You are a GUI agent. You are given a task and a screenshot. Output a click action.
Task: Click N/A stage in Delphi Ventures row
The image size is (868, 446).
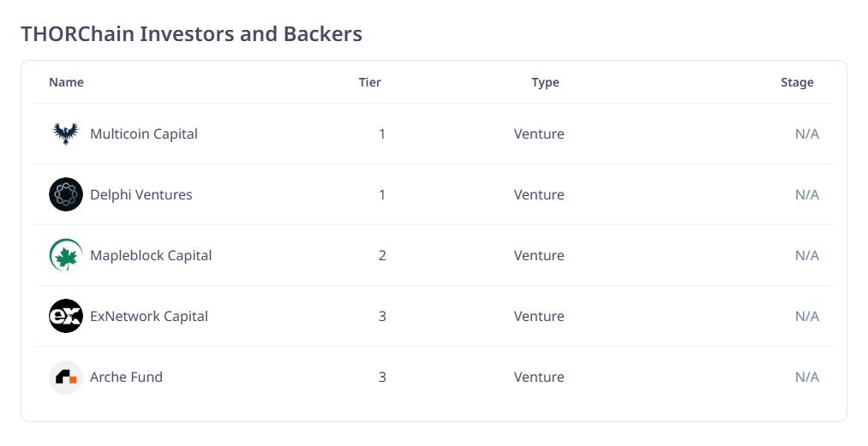(807, 195)
